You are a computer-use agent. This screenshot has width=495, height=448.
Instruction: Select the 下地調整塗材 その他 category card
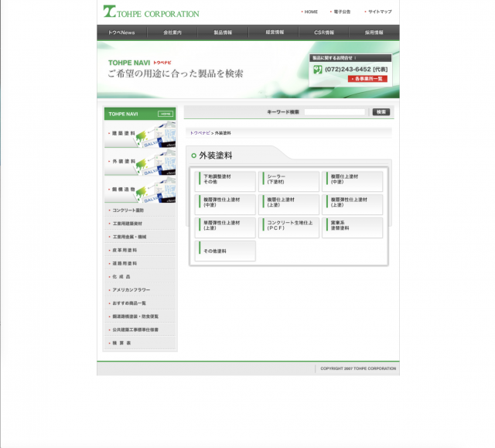pyautogui.click(x=225, y=181)
